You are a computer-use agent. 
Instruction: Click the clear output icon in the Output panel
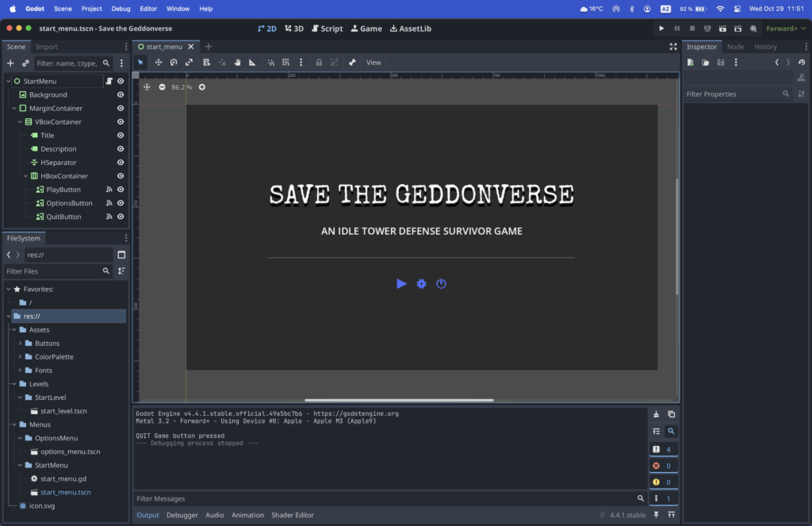(656, 414)
